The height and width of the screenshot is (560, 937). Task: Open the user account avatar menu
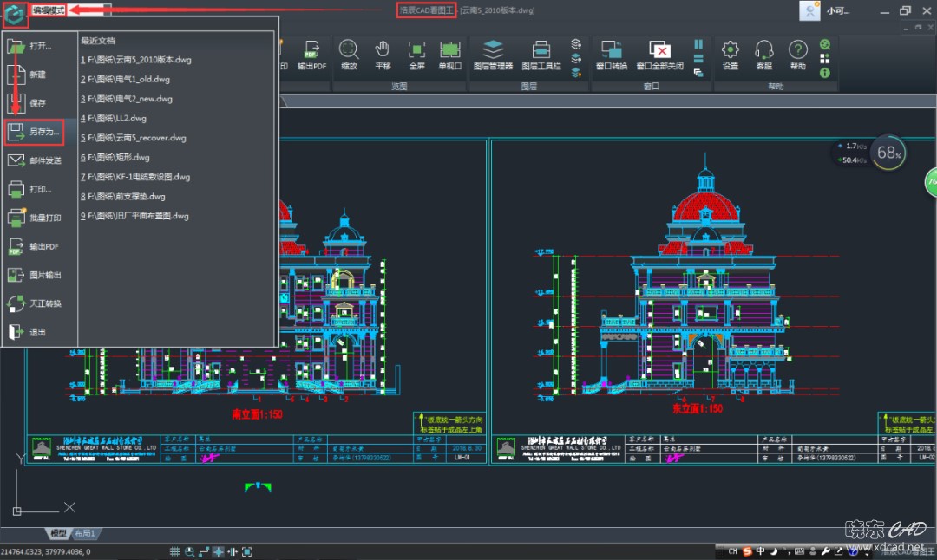click(x=809, y=11)
